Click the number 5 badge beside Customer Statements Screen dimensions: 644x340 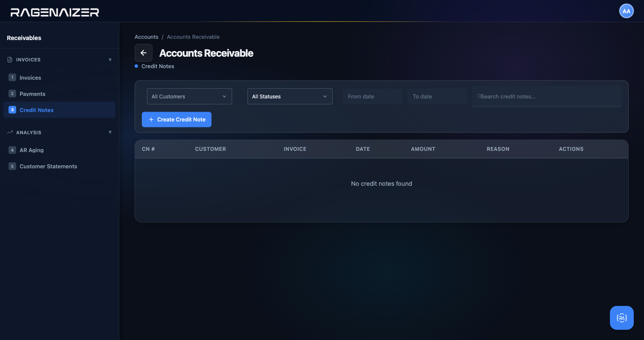[12, 166]
